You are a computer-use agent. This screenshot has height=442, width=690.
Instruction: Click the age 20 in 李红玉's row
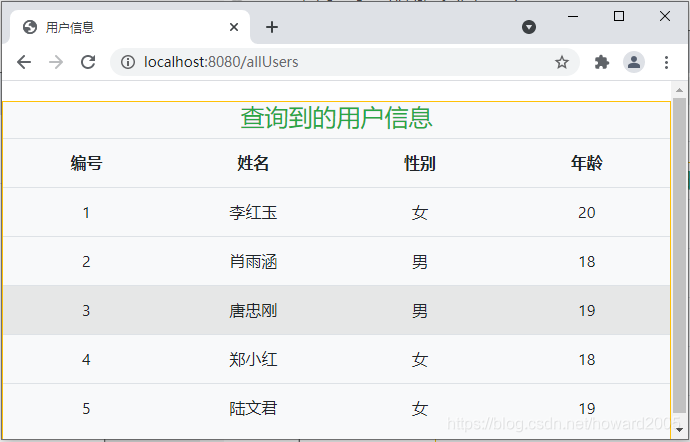[587, 213]
